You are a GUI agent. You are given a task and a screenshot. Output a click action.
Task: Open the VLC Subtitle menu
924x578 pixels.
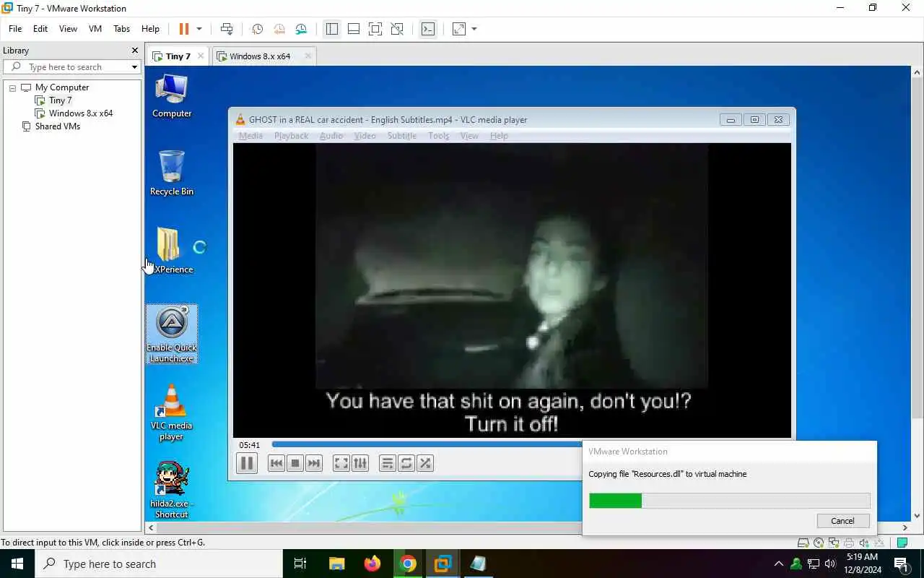click(x=402, y=136)
